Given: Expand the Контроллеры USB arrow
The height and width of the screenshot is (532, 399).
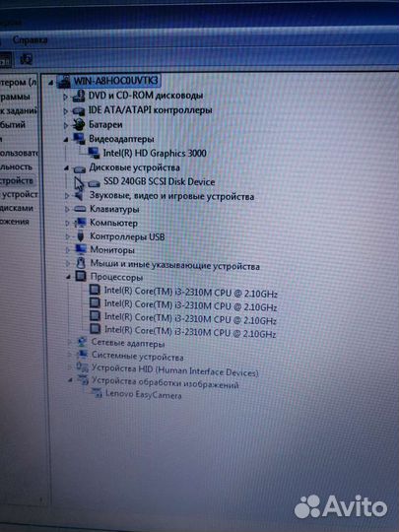Looking at the screenshot, I should tap(68, 236).
